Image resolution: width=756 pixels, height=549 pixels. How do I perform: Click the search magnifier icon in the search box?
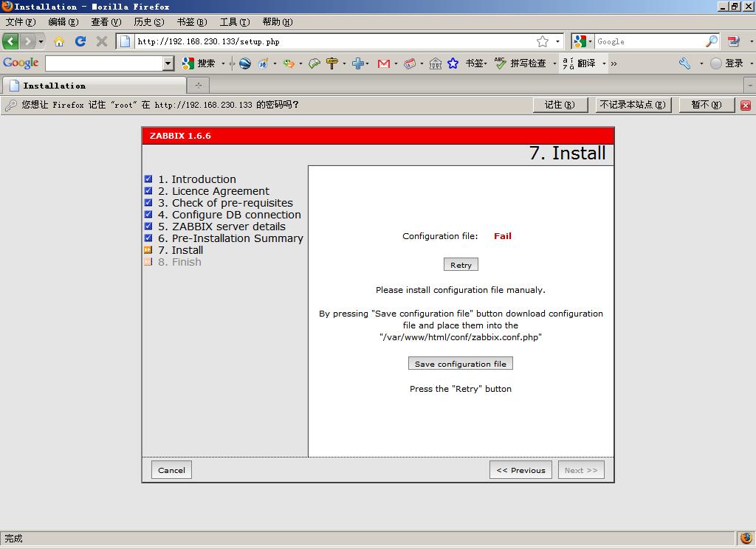click(712, 41)
